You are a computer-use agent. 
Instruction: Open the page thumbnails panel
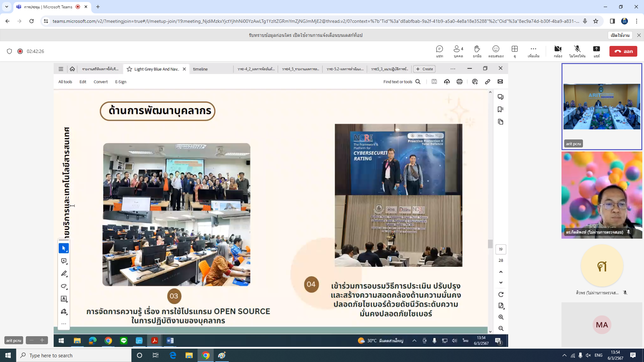[x=500, y=122]
